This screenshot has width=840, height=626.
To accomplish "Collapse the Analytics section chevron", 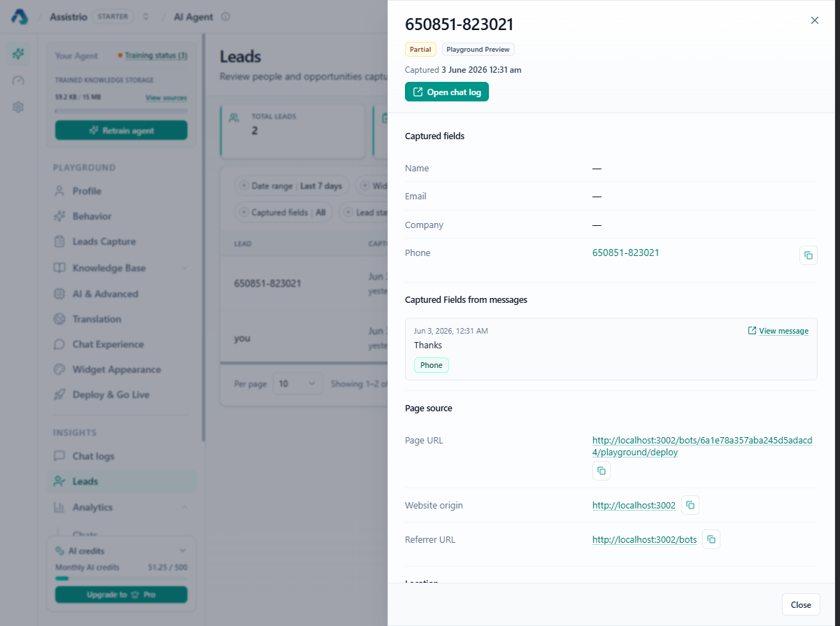I will pyautogui.click(x=184, y=507).
